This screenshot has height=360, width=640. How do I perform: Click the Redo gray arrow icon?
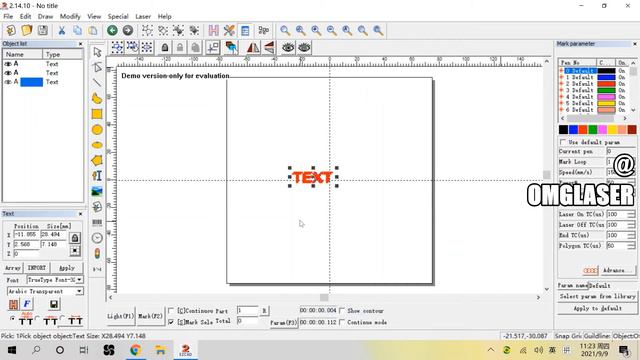coord(128,30)
